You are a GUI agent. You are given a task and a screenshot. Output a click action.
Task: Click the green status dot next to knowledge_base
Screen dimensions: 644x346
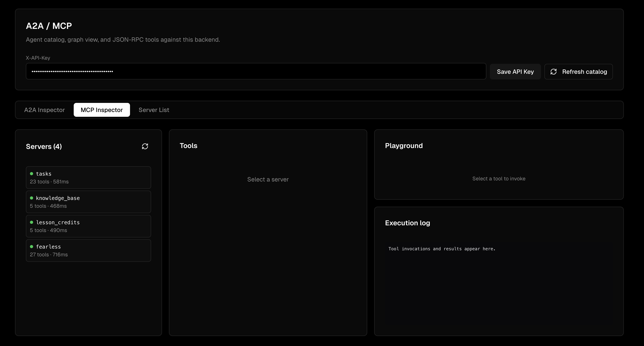pos(32,198)
